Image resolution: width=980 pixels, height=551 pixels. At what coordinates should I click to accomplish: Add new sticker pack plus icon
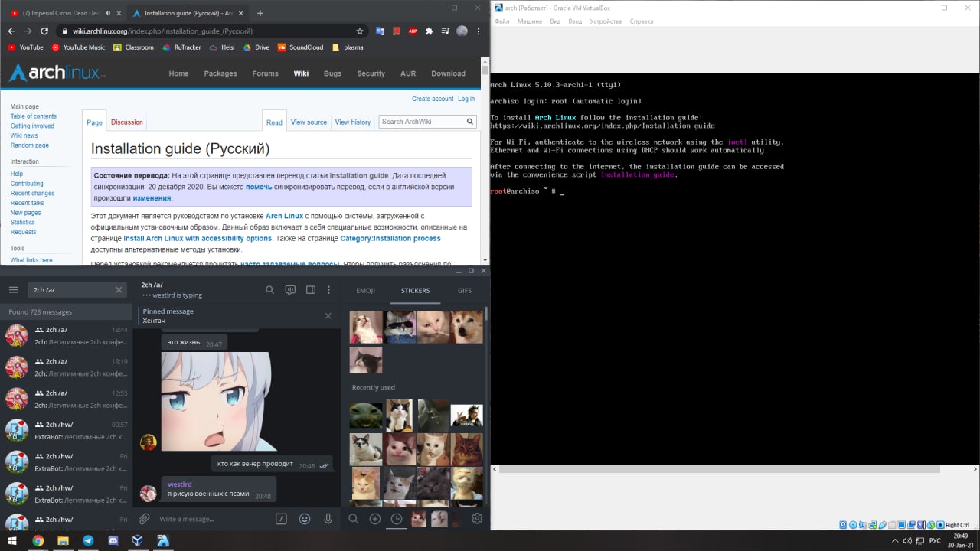(375, 519)
